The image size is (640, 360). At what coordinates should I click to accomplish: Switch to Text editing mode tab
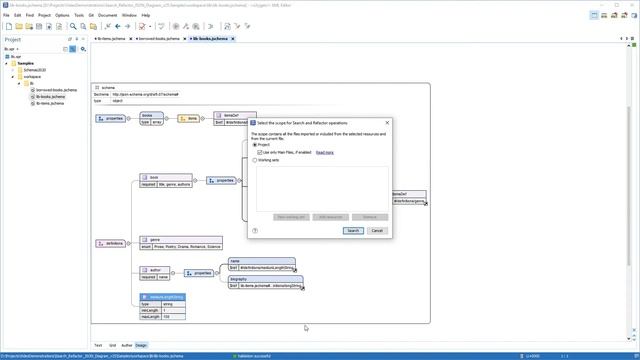point(98,345)
